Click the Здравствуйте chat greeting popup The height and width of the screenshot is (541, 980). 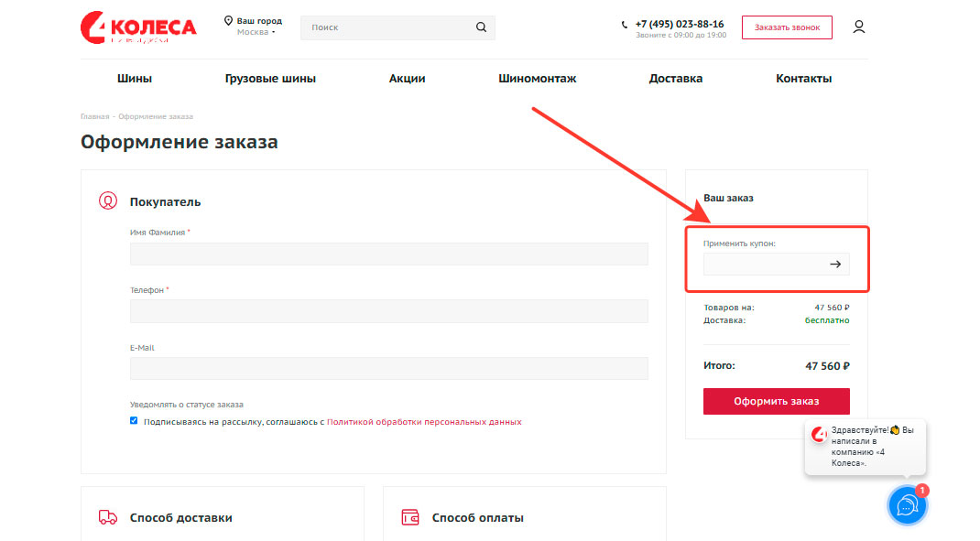(865, 447)
